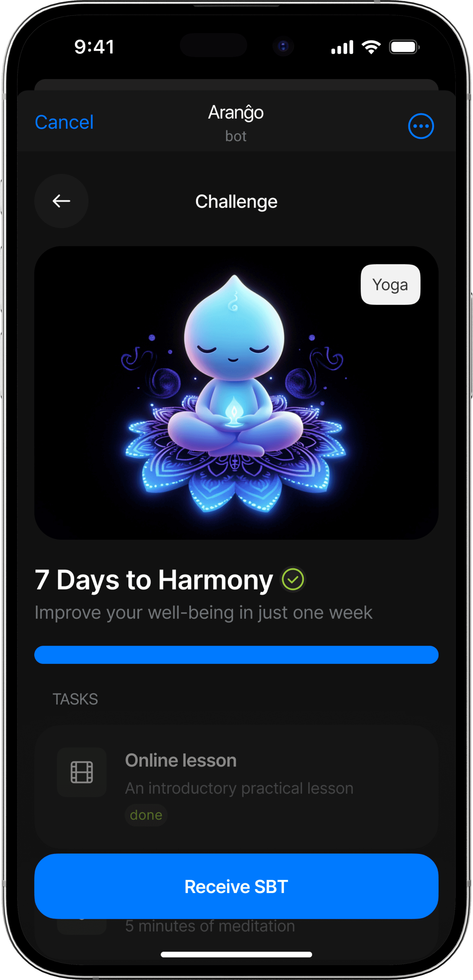Tap the TASKS section header

pyautogui.click(x=75, y=699)
